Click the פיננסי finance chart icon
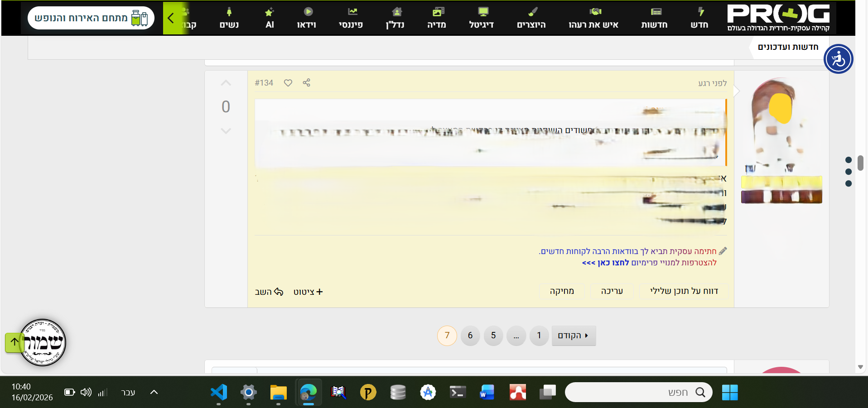The width and height of the screenshot is (868, 408). click(x=352, y=11)
